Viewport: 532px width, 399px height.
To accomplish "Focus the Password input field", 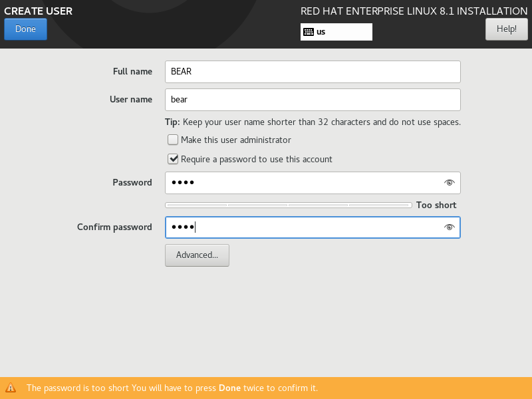I will click(x=313, y=183).
